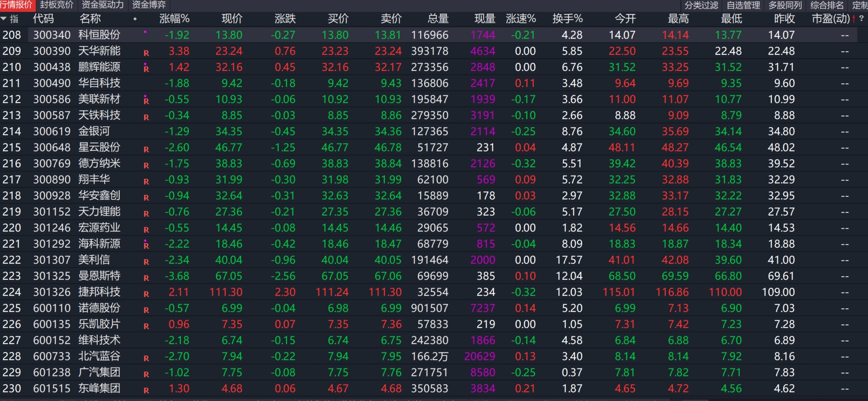Open the 封板竞价 tab
The height and width of the screenshot is (401, 868).
pos(57,5)
